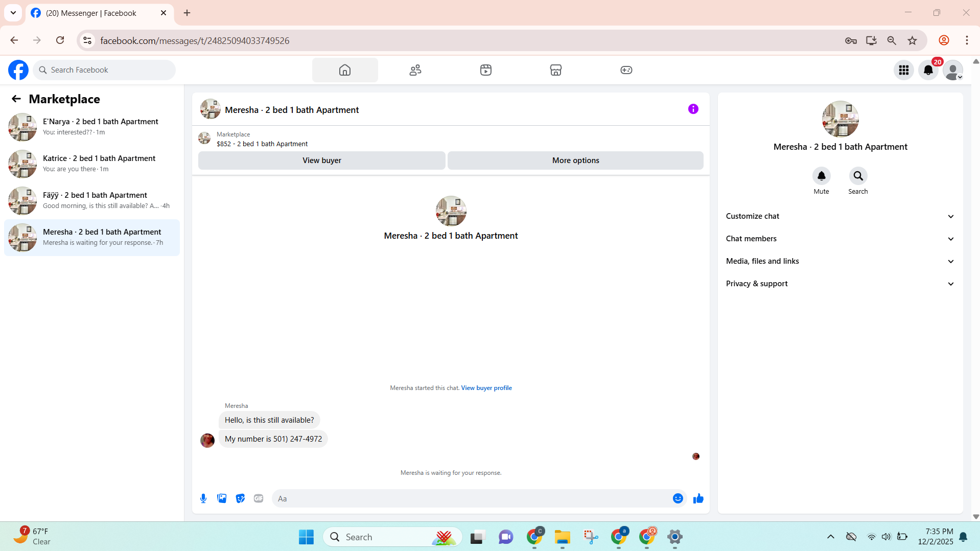This screenshot has width=980, height=551.
Task: Click the View buyer button
Action: coord(322,160)
